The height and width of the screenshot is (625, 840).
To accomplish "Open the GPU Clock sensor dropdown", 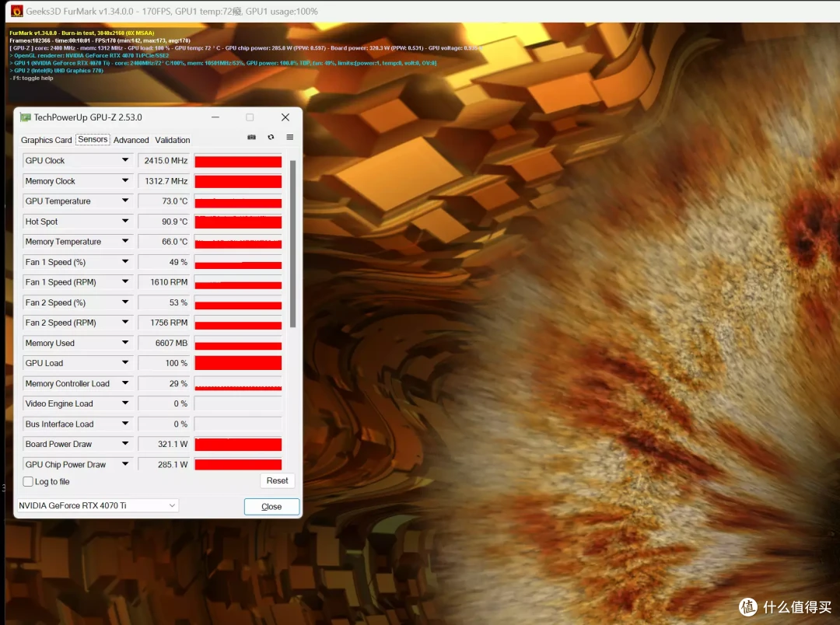I will point(125,160).
